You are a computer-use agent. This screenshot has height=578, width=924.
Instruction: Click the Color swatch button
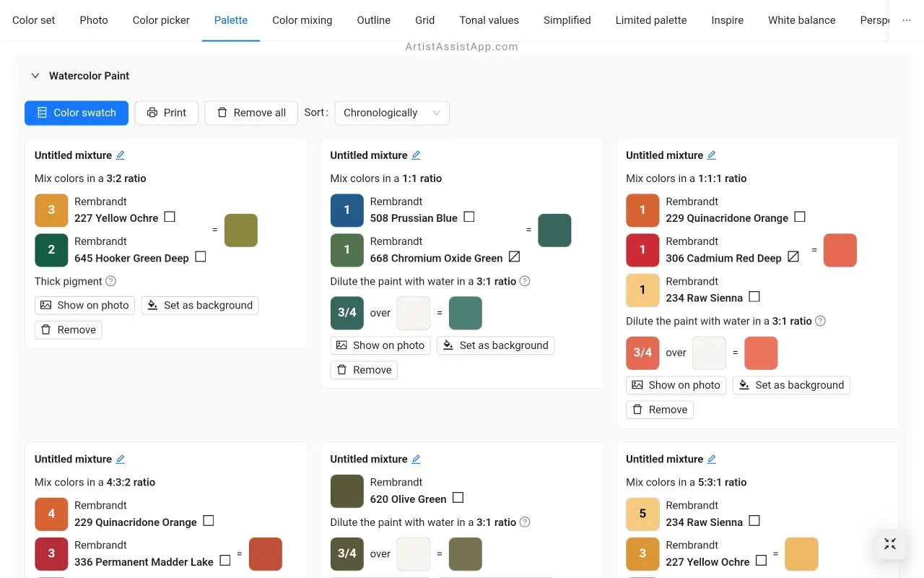pos(77,113)
